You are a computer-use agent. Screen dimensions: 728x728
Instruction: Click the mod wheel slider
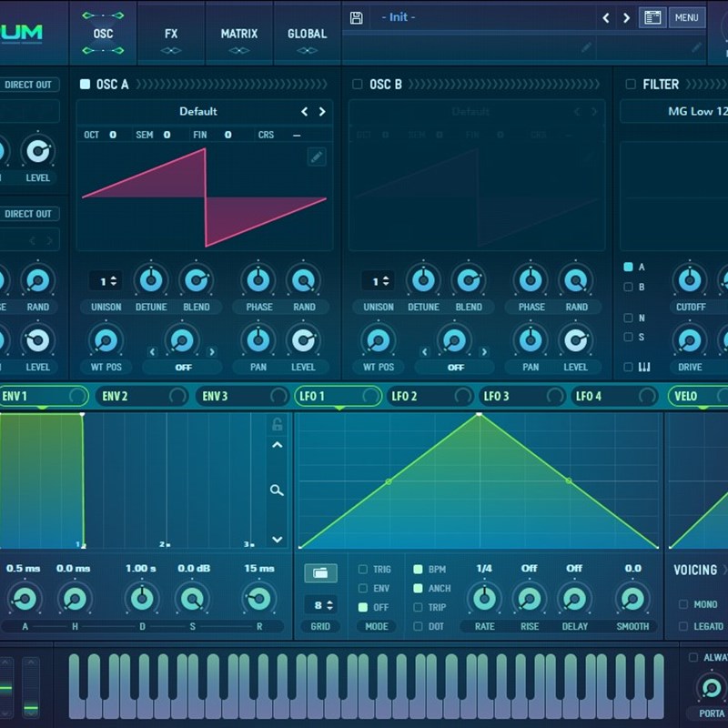click(x=31, y=688)
